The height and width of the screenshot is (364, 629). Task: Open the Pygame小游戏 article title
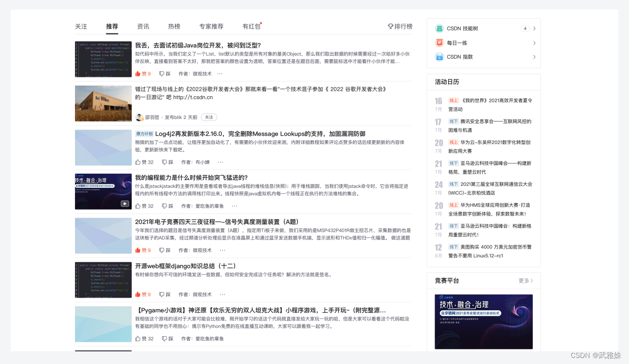[x=261, y=310]
